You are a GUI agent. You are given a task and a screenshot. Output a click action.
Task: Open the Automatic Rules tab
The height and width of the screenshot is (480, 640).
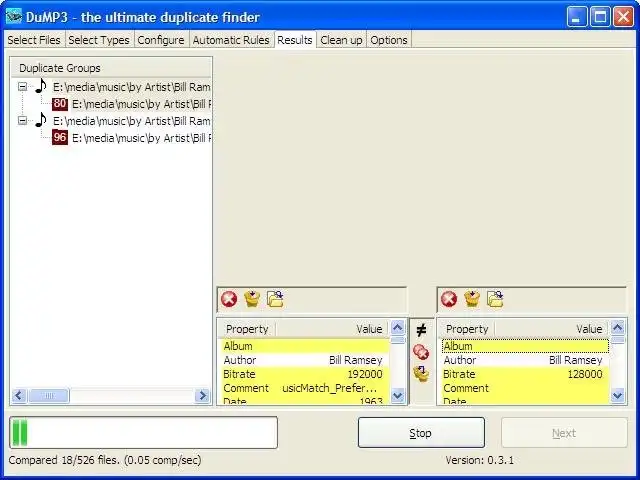[x=231, y=40]
